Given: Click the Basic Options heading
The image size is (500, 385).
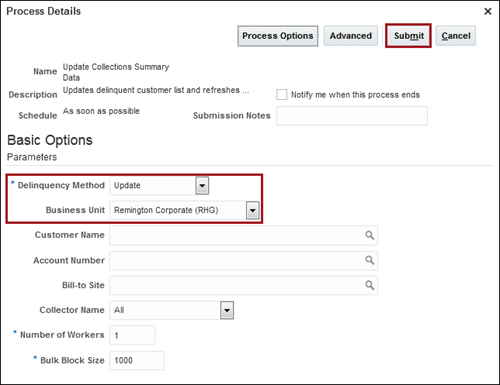Looking at the screenshot, I should pyautogui.click(x=50, y=140).
